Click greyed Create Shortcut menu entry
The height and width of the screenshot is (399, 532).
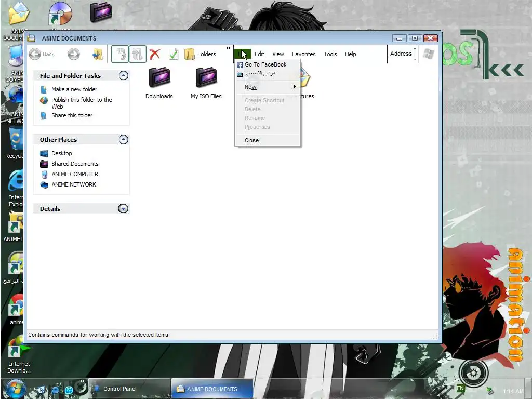pos(268,100)
